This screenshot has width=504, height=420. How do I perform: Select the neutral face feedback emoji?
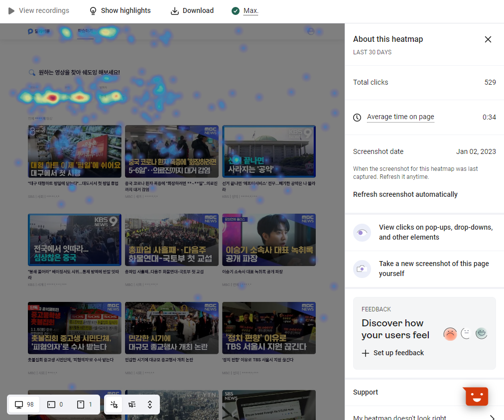466,333
